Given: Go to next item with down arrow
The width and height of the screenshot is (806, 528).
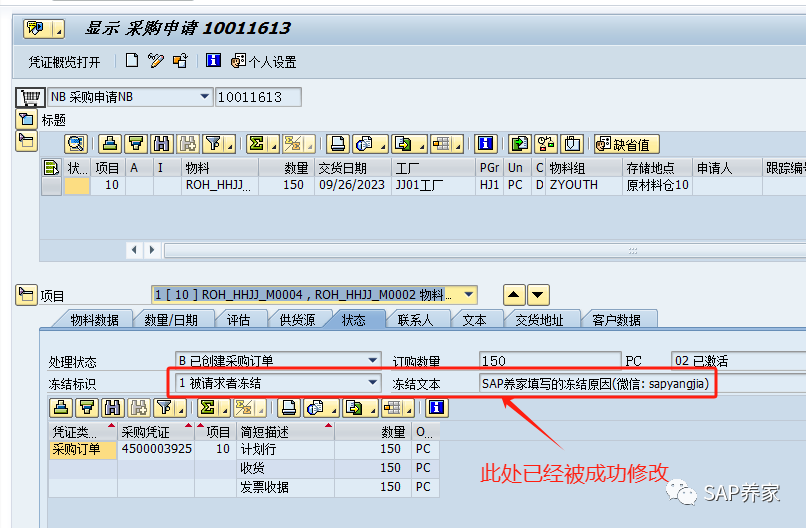Looking at the screenshot, I should coord(538,295).
